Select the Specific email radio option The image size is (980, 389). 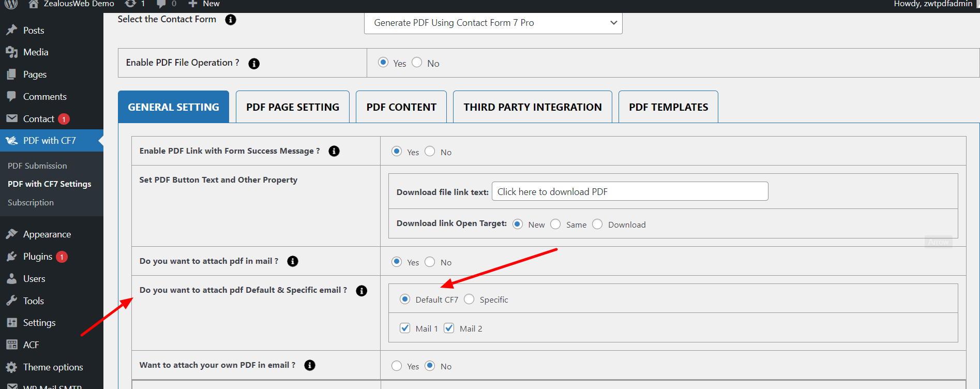click(x=469, y=300)
